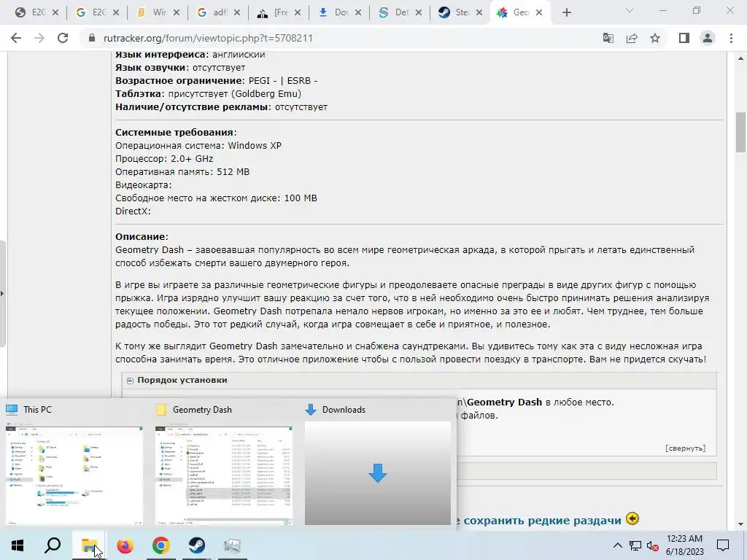747x560 pixels.
Task: Open the image viewer taskbar app
Action: click(232, 545)
